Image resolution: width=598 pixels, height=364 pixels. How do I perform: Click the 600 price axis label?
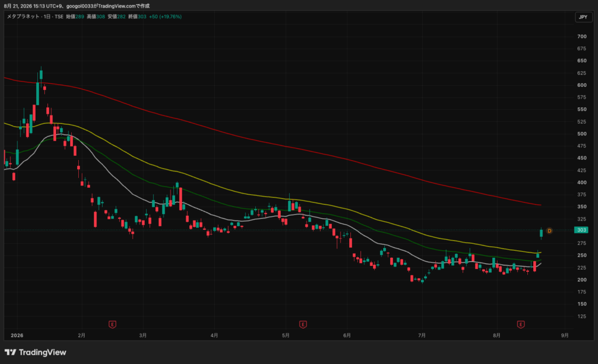pos(582,85)
